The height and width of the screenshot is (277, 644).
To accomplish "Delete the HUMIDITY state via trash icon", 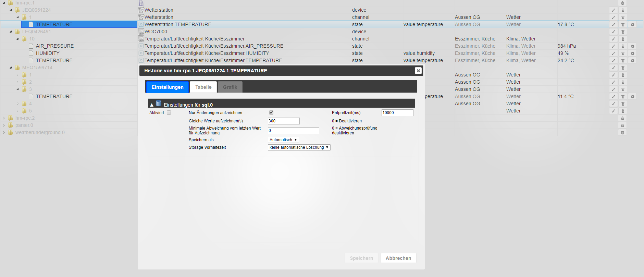I will pos(623,53).
